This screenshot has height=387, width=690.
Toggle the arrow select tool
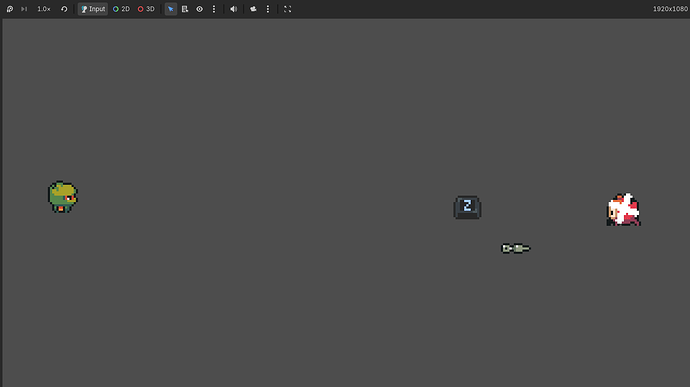[171, 9]
